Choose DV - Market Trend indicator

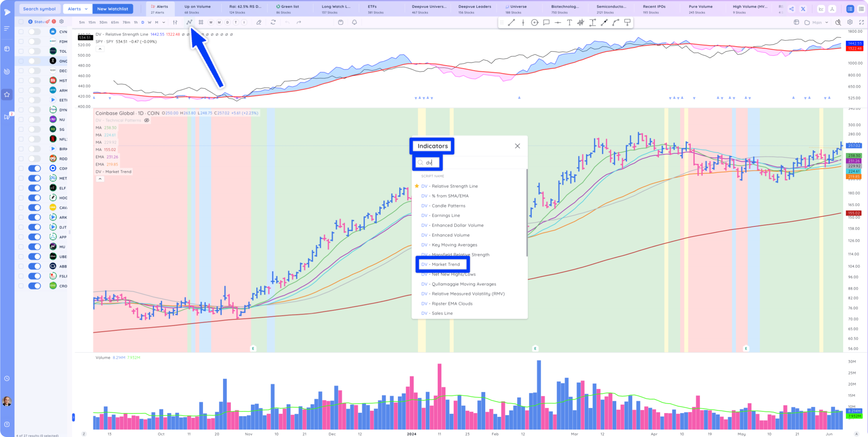[x=441, y=264]
